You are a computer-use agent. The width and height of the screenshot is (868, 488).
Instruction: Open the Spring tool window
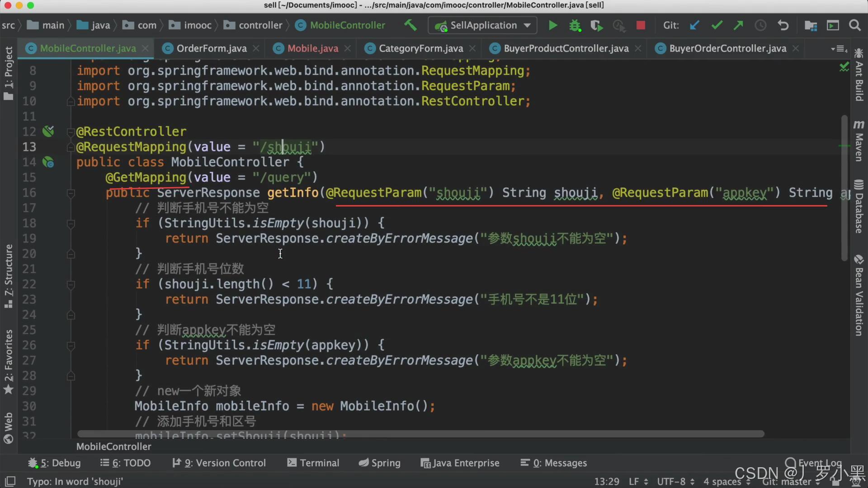(379, 463)
